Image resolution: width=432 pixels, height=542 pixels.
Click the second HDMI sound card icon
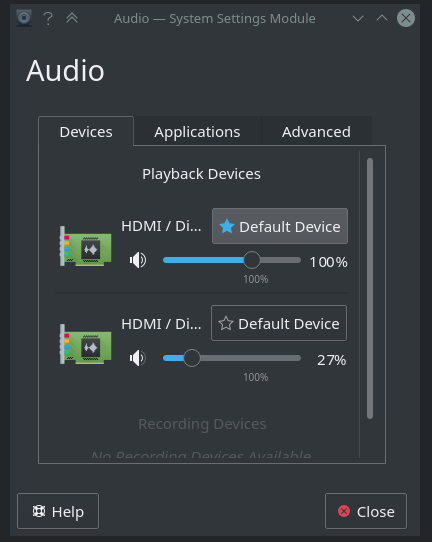point(85,344)
